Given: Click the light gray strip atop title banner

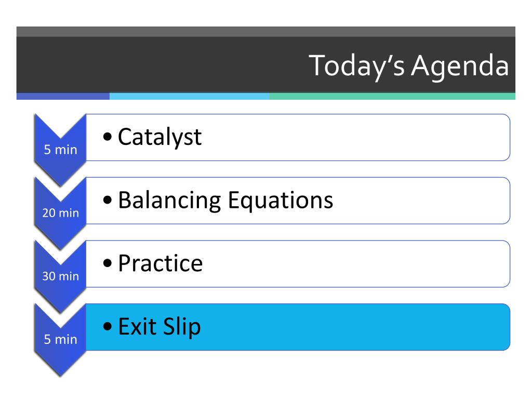Looking at the screenshot, I should [x=266, y=32].
